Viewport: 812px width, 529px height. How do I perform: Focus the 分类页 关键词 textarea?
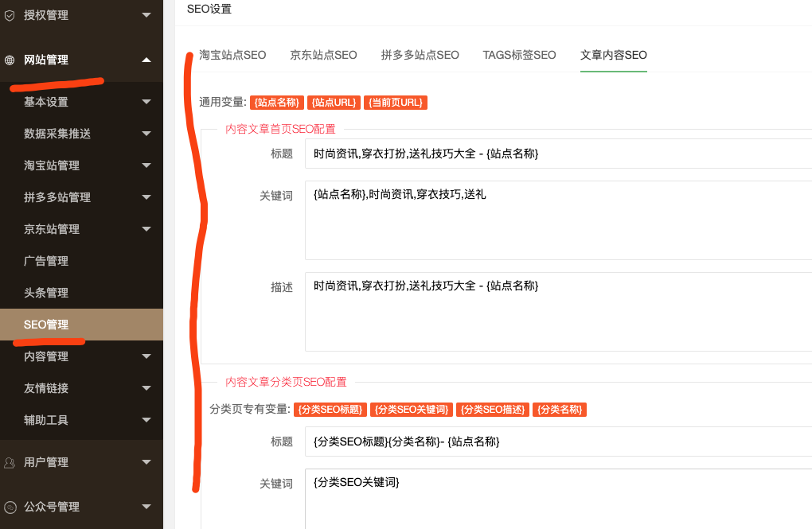click(558, 499)
